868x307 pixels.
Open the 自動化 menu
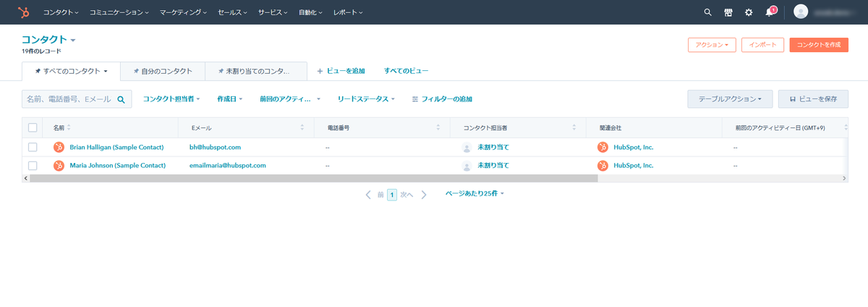click(x=312, y=12)
